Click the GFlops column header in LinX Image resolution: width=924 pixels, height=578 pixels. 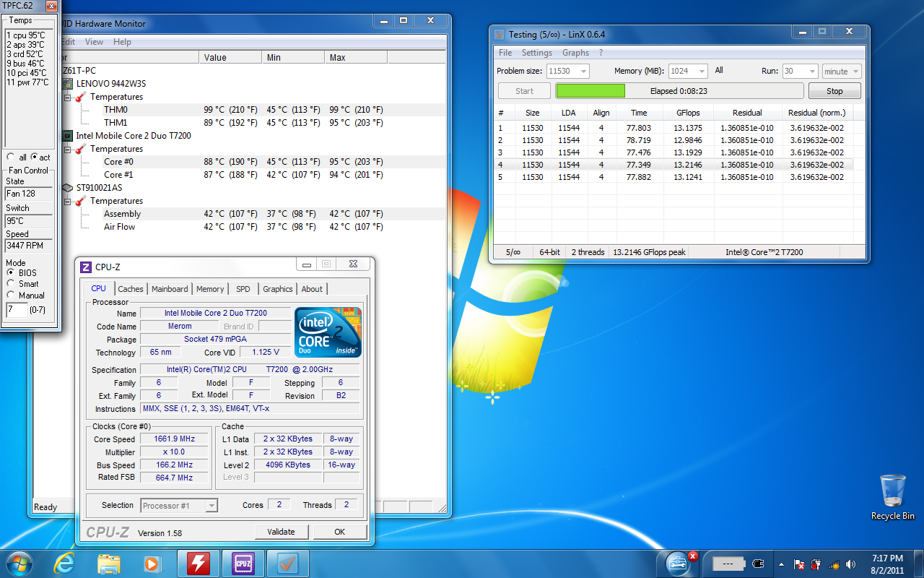tap(688, 113)
